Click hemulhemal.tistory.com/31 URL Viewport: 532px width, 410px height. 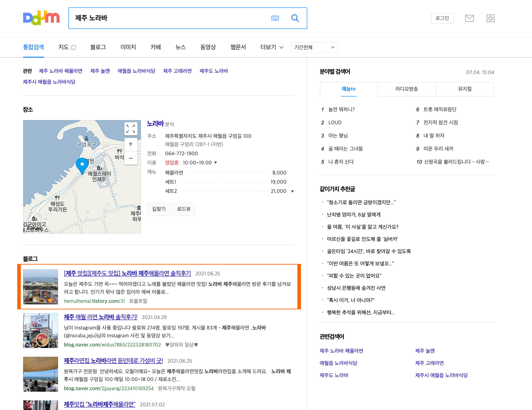point(94,301)
